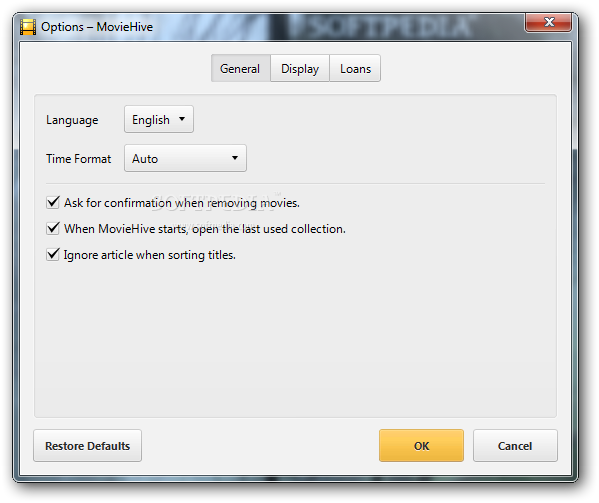Click the Restore Defaults button
Screen dimensions: 599x503
pyautogui.click(x=87, y=446)
